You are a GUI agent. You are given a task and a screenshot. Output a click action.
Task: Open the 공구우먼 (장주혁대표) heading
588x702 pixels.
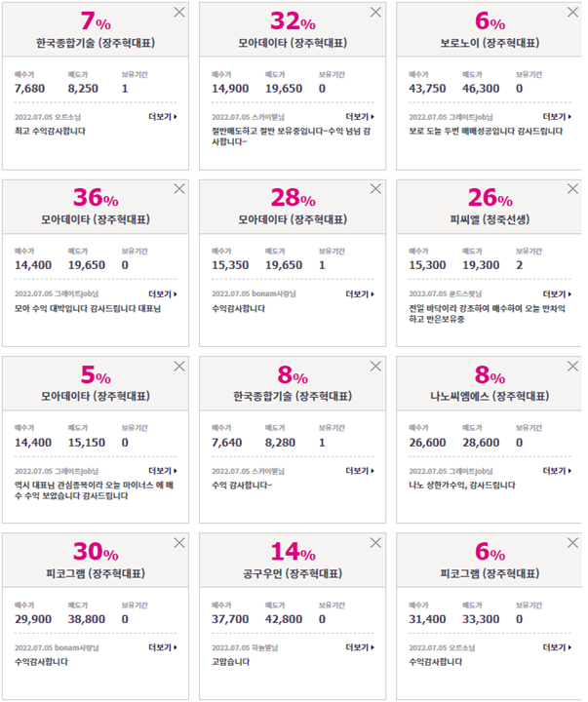pos(293,573)
